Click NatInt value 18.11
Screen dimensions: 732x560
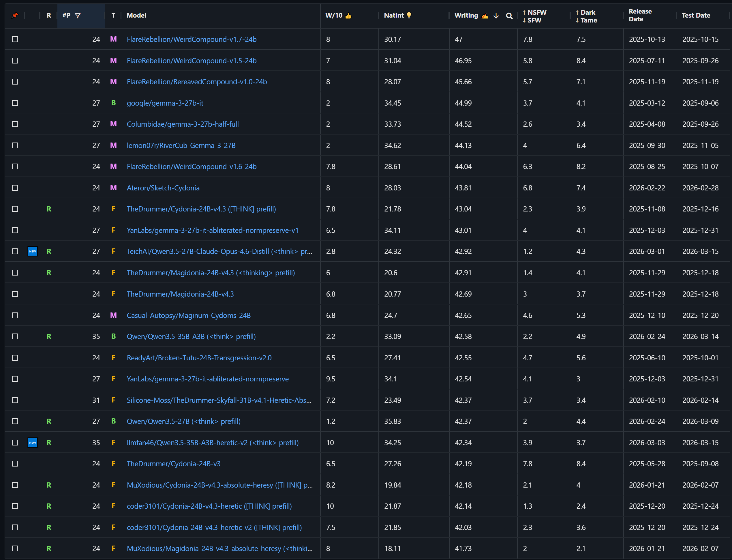pyautogui.click(x=392, y=549)
